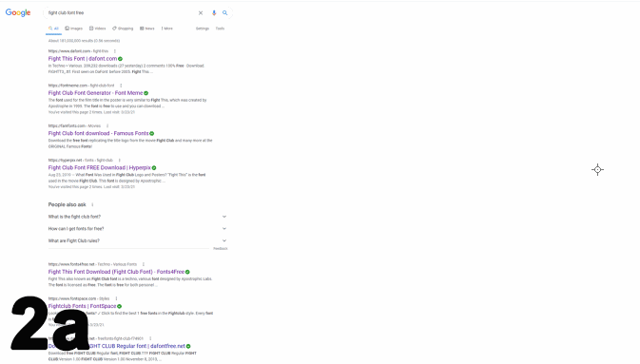This screenshot has width=640, height=364.
Task: Open 'Fight This Font Download' Fonts4Free result
Action: tap(116, 272)
